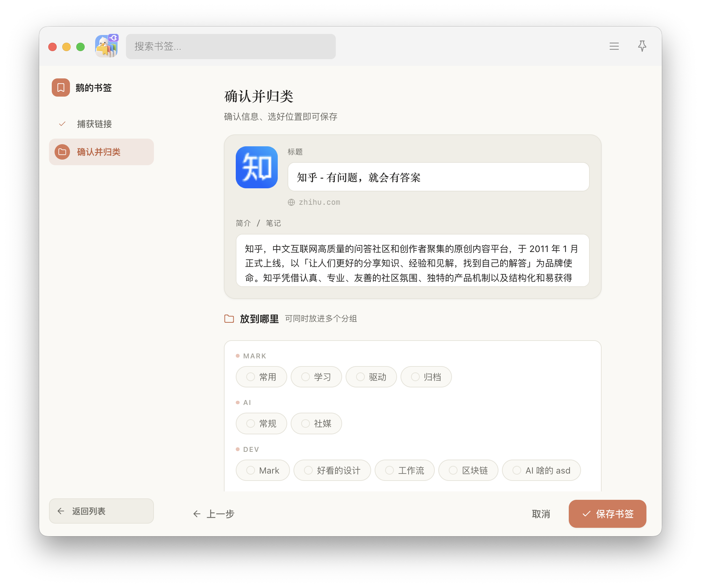Select the 常用 group radio option
The width and height of the screenshot is (701, 588).
[x=261, y=377]
